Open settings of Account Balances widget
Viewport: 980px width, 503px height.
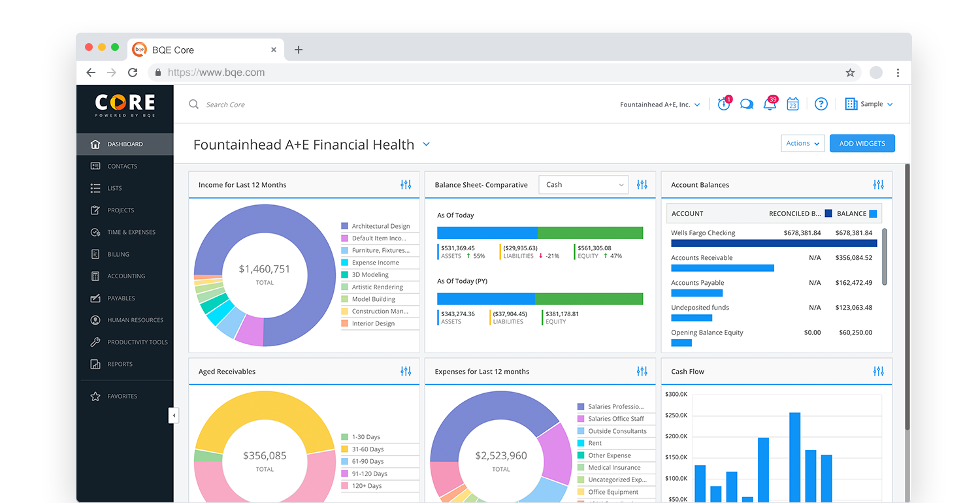[879, 185]
